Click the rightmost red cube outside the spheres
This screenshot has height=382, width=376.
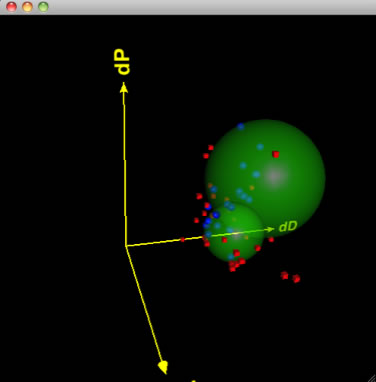[296, 278]
